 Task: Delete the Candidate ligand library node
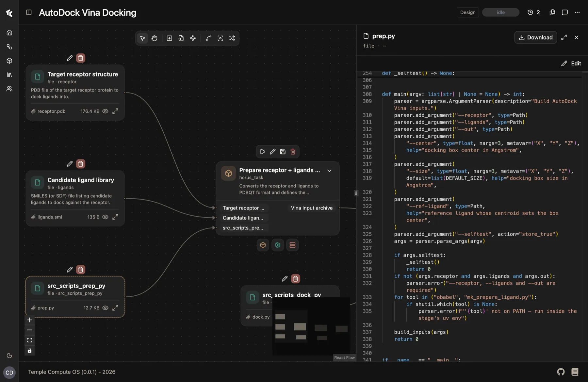[81, 164]
